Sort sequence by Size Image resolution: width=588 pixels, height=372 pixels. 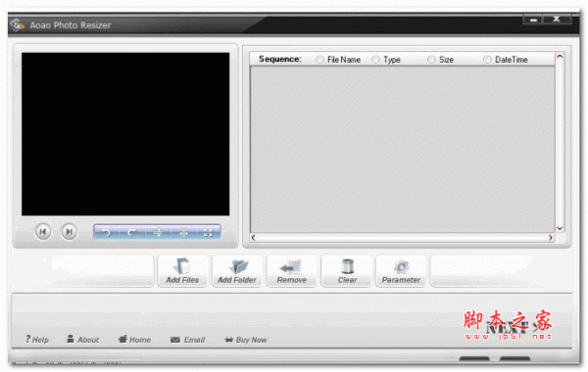click(x=431, y=60)
